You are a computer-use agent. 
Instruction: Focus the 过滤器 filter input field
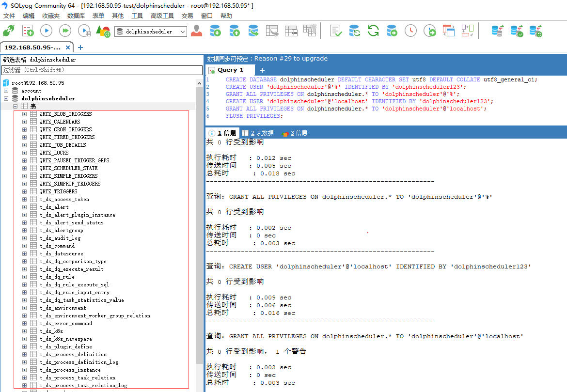pyautogui.click(x=102, y=70)
